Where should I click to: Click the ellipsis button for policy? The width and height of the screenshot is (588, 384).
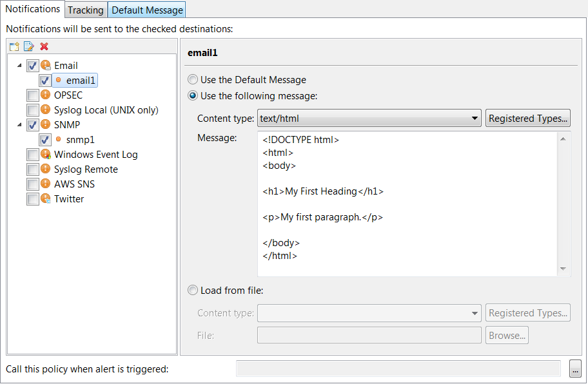tap(575, 369)
